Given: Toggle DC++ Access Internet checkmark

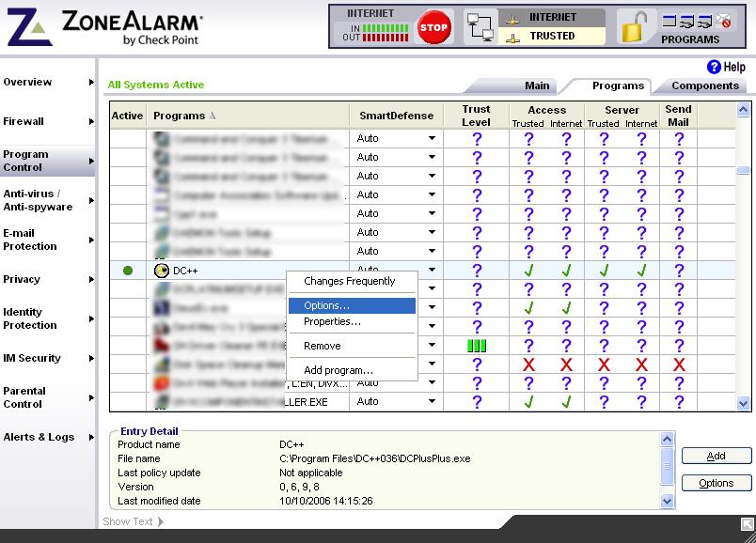Looking at the screenshot, I should (x=566, y=271).
